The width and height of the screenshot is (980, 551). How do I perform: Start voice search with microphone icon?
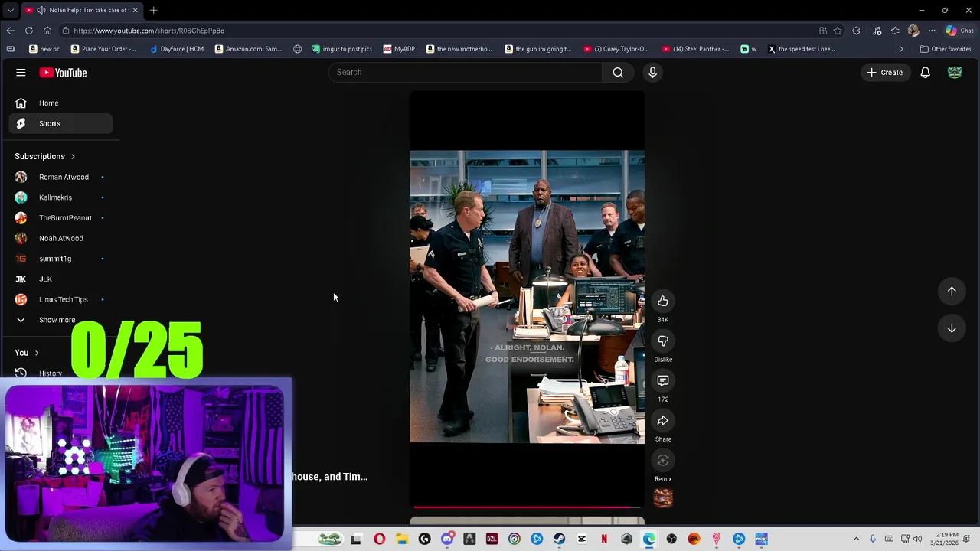pyautogui.click(x=652, y=72)
